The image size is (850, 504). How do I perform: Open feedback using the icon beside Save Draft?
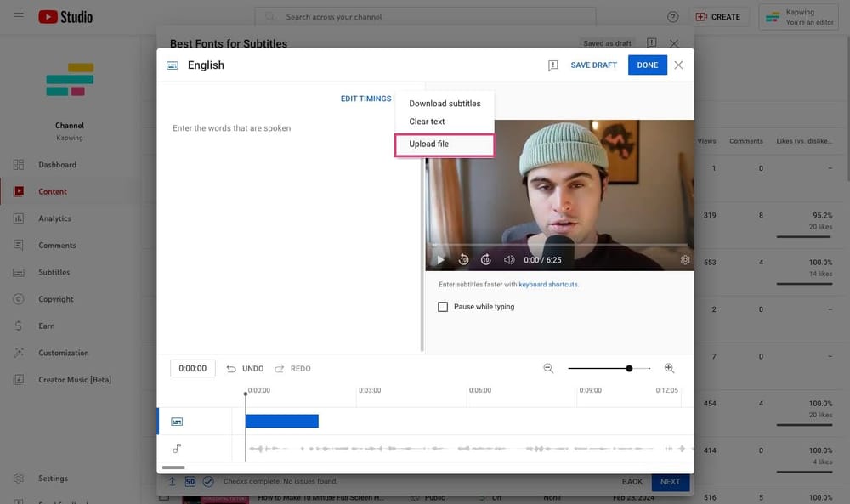coord(552,65)
